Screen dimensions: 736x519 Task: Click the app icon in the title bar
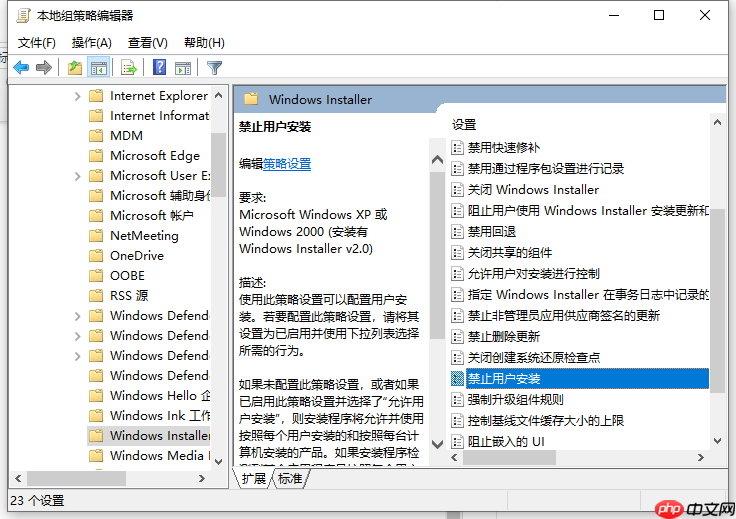click(23, 15)
